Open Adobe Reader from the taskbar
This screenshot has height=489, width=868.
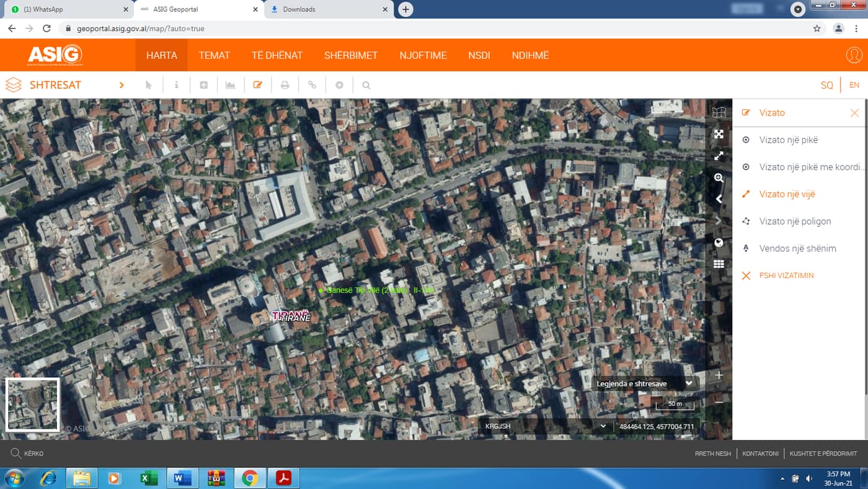(x=283, y=478)
